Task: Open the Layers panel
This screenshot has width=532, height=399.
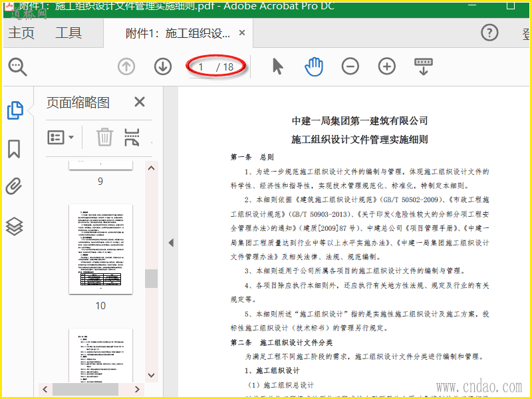Action: 14,226
